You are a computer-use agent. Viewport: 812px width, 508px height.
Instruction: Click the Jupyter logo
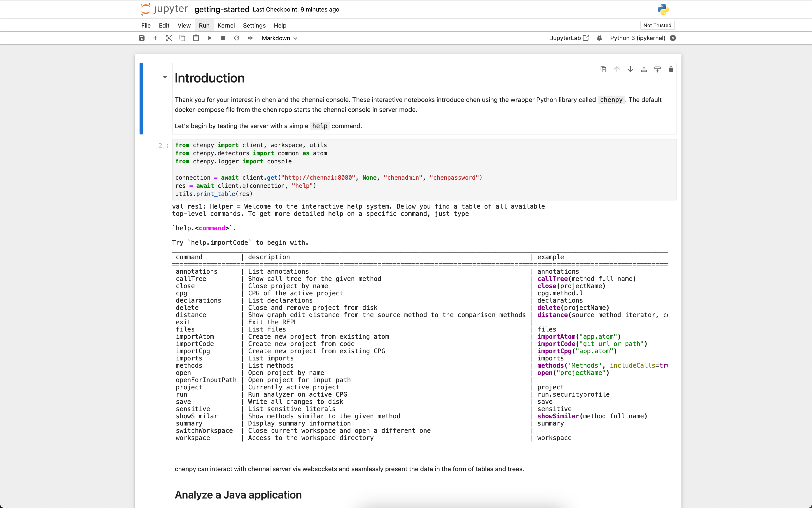click(164, 9)
